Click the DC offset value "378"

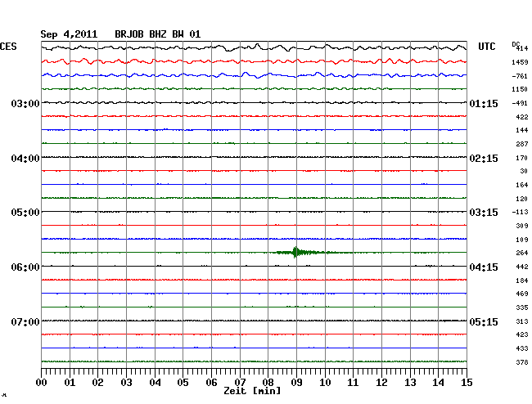click(522, 362)
